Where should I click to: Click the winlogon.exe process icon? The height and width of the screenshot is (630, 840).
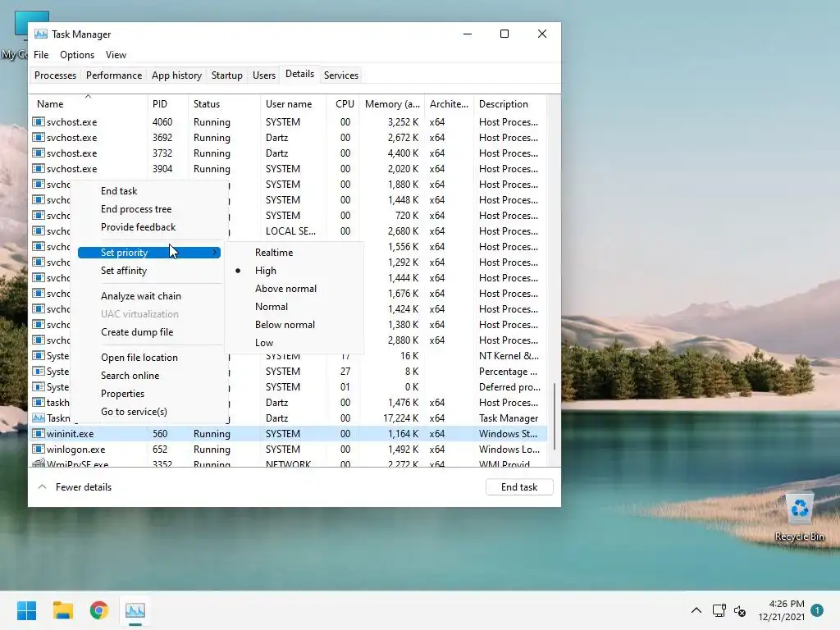pyautogui.click(x=38, y=449)
